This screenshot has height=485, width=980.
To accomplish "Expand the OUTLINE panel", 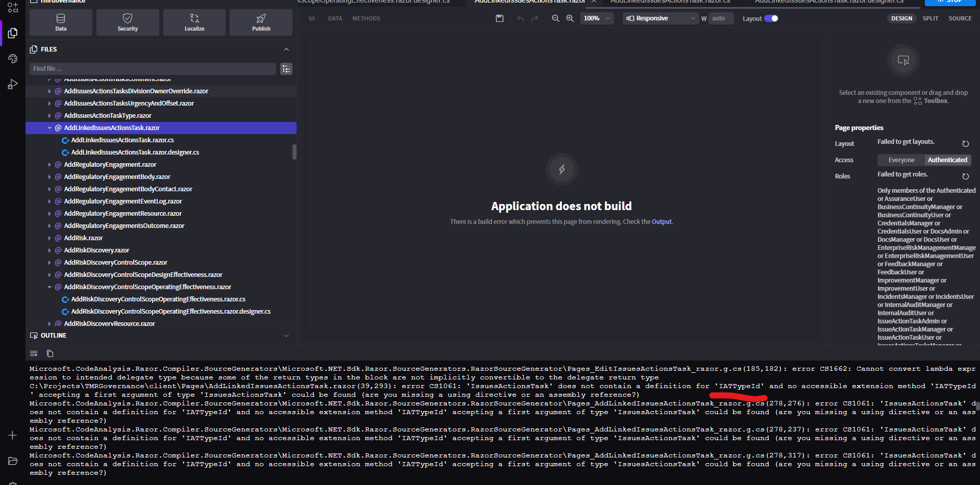I will 286,336.
